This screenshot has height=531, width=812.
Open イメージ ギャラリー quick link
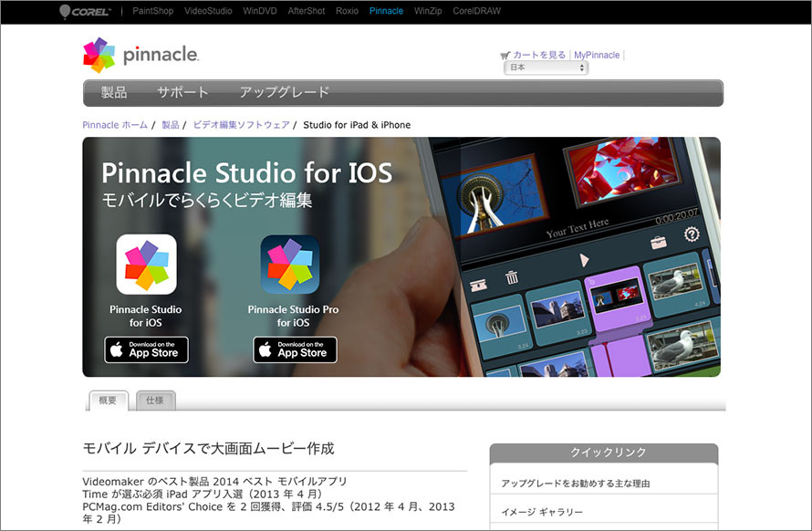[542, 512]
